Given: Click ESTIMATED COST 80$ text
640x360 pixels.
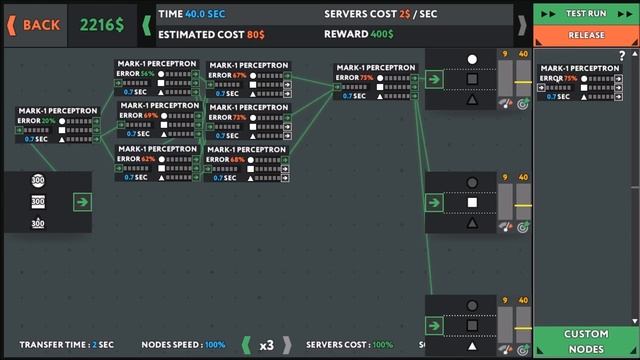Looking at the screenshot, I should [x=211, y=35].
